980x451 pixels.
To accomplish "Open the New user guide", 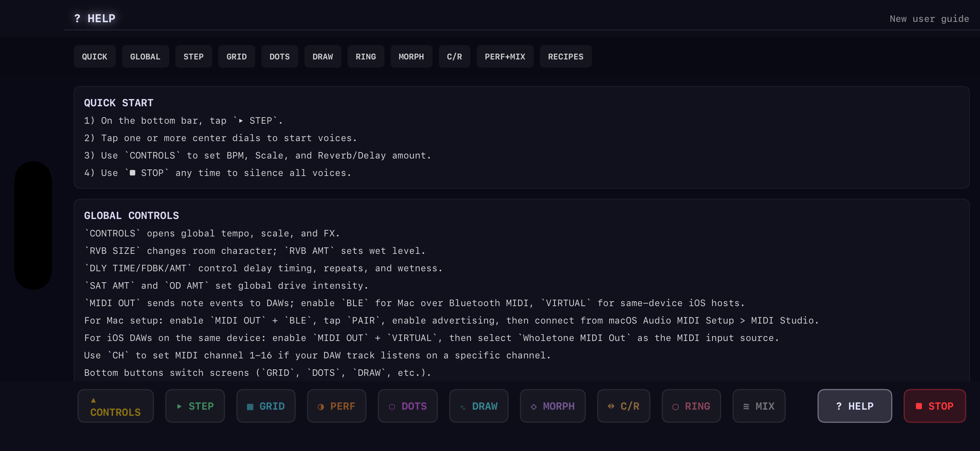I will pos(929,18).
